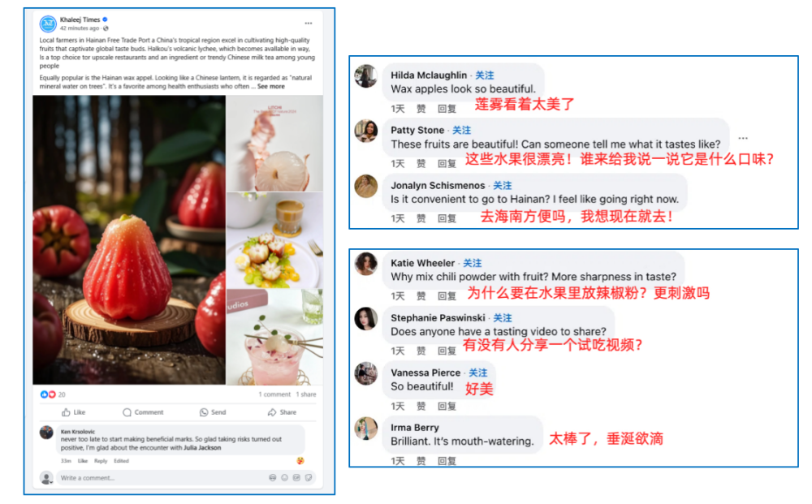Open the large wax apple photo

tap(129, 240)
